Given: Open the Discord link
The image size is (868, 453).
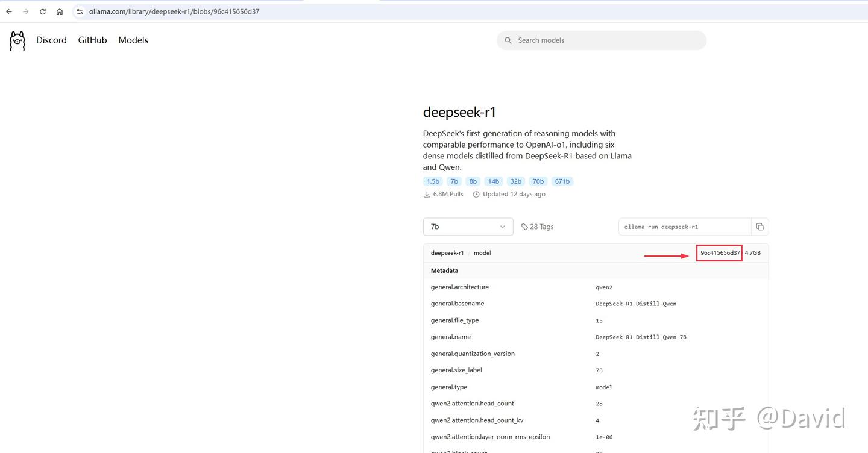Looking at the screenshot, I should (51, 40).
